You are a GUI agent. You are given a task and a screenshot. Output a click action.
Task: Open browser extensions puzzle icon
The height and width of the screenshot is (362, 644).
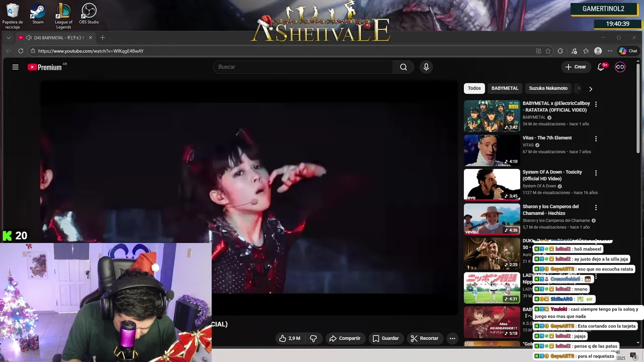point(560,51)
